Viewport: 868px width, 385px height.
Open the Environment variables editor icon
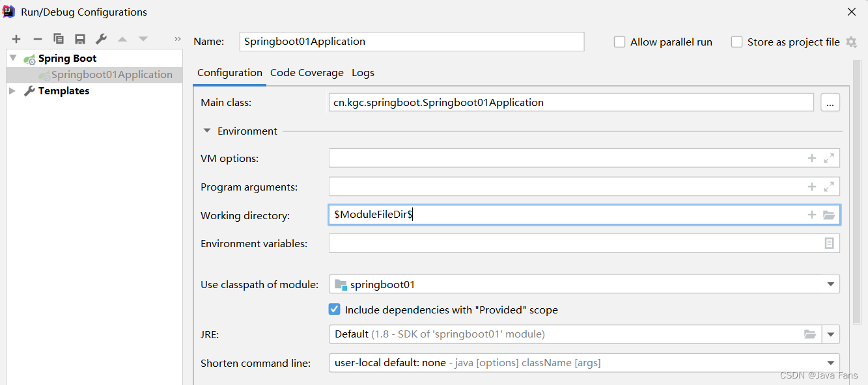click(829, 243)
